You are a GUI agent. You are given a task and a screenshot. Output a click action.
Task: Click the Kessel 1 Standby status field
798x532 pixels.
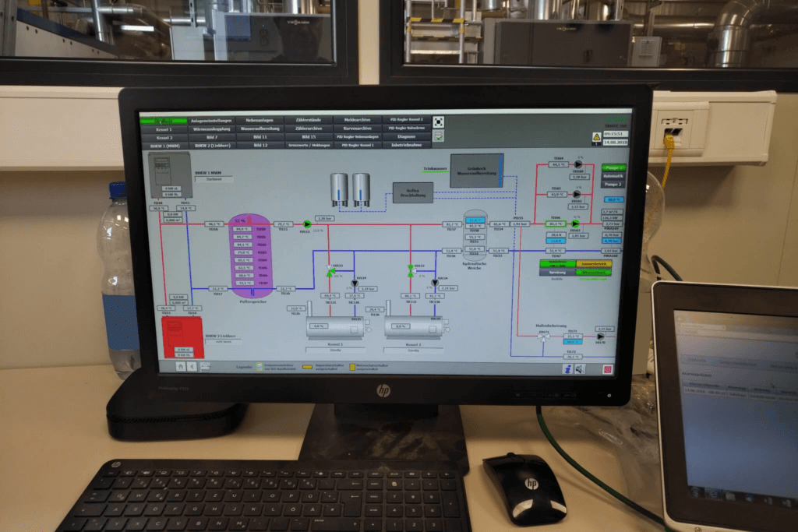tap(335, 351)
